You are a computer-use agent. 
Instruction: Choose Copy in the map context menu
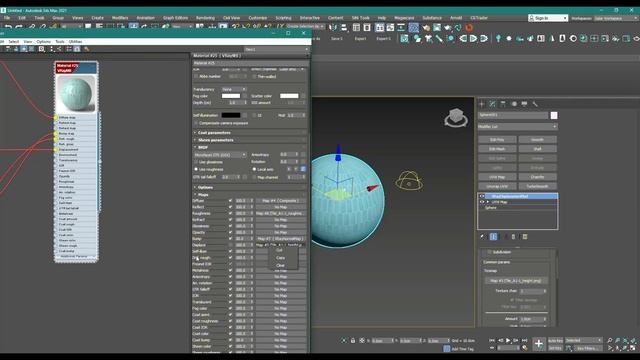[280, 258]
